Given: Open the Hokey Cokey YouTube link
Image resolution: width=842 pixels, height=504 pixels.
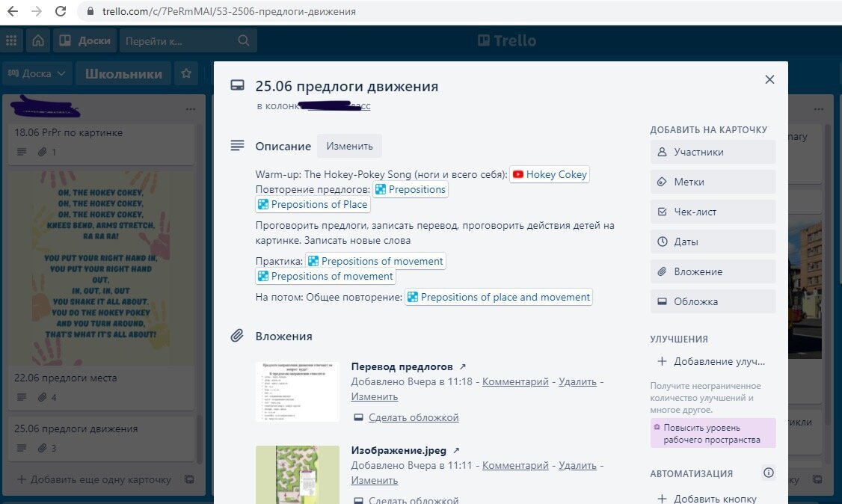Looking at the screenshot, I should point(550,174).
